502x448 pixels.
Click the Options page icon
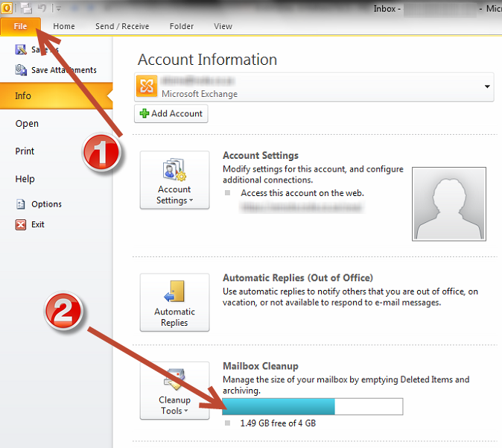tap(21, 204)
